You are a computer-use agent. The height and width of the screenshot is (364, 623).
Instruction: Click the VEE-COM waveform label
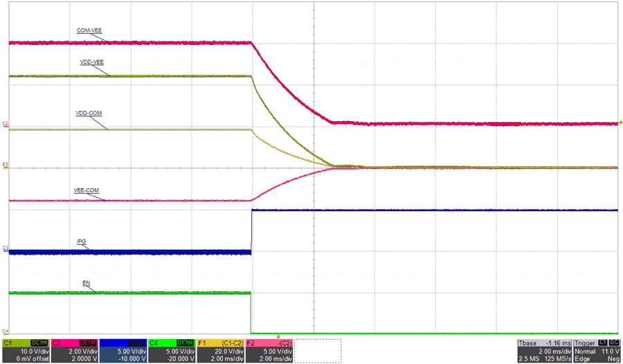coord(87,191)
